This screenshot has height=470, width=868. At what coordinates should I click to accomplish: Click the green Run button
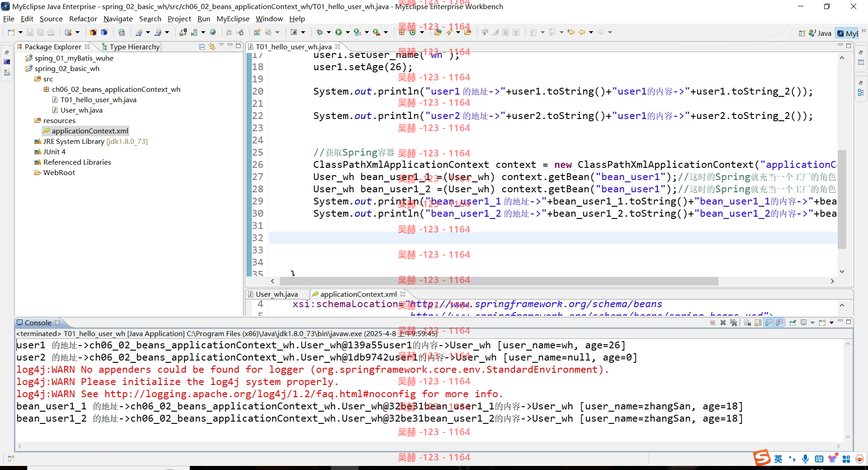(339, 32)
